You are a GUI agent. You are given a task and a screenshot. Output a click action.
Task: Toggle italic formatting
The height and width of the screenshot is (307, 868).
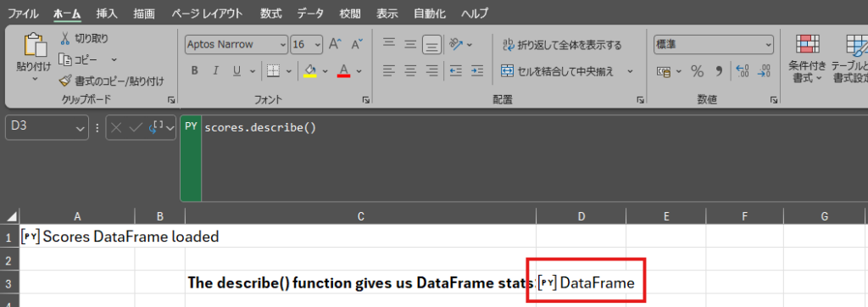point(215,70)
